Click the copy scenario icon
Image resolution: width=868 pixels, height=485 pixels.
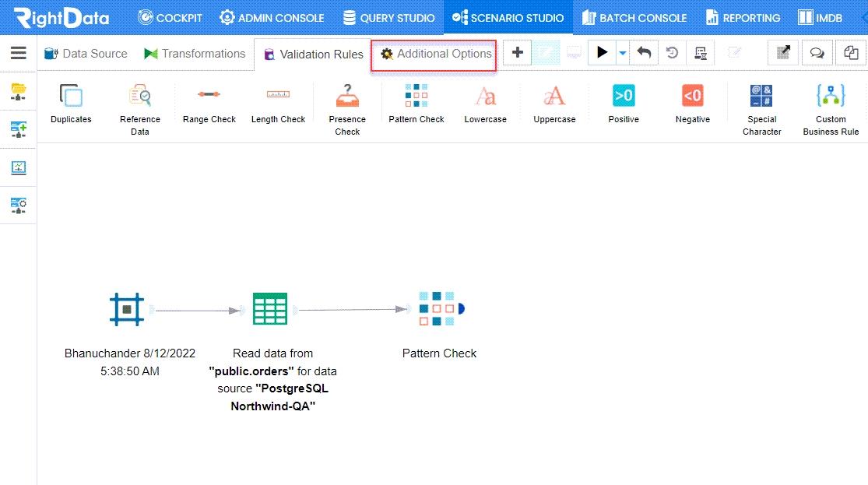[850, 52]
